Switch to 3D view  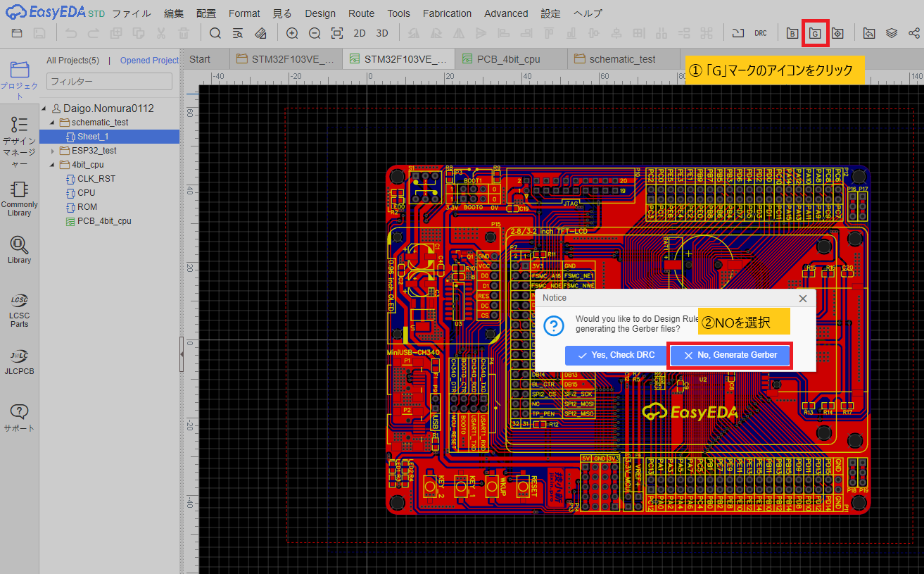[x=382, y=33]
